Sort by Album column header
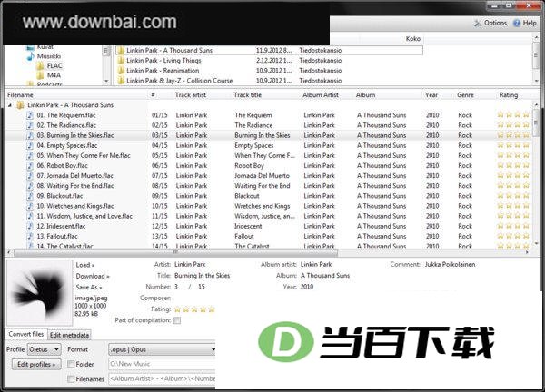Image resolution: width=545 pixels, height=392 pixels. point(365,94)
